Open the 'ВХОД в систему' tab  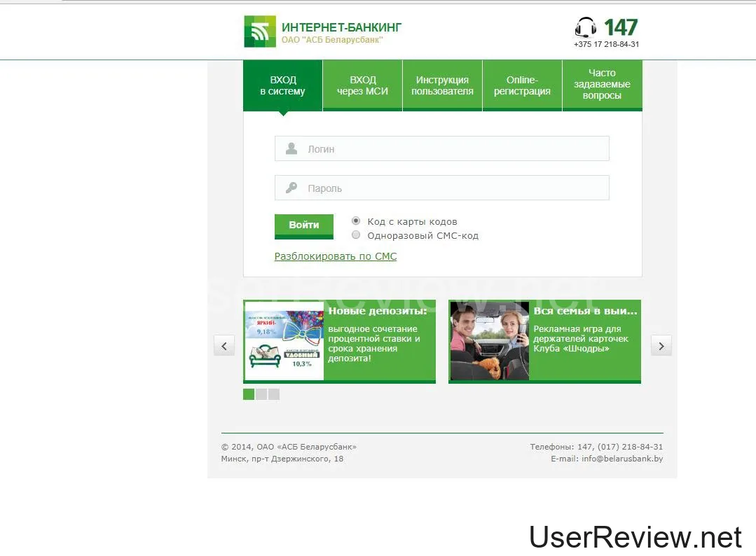click(282, 85)
